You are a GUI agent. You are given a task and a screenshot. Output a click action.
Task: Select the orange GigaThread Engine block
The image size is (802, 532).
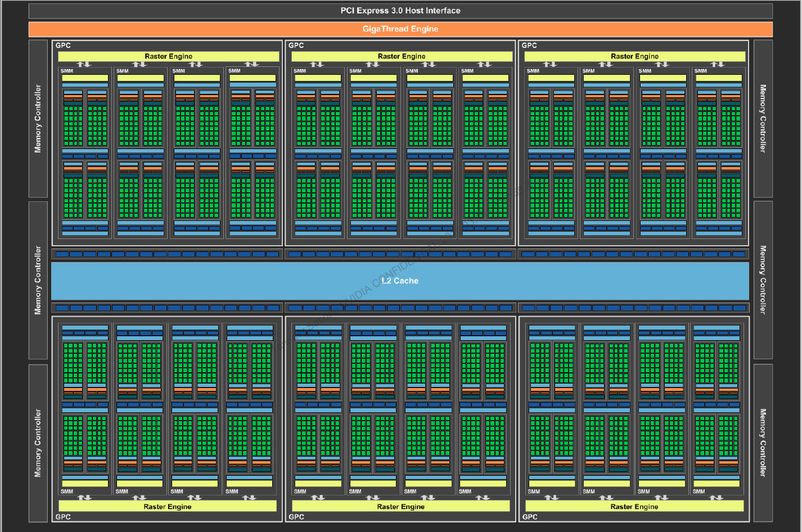[x=400, y=29]
